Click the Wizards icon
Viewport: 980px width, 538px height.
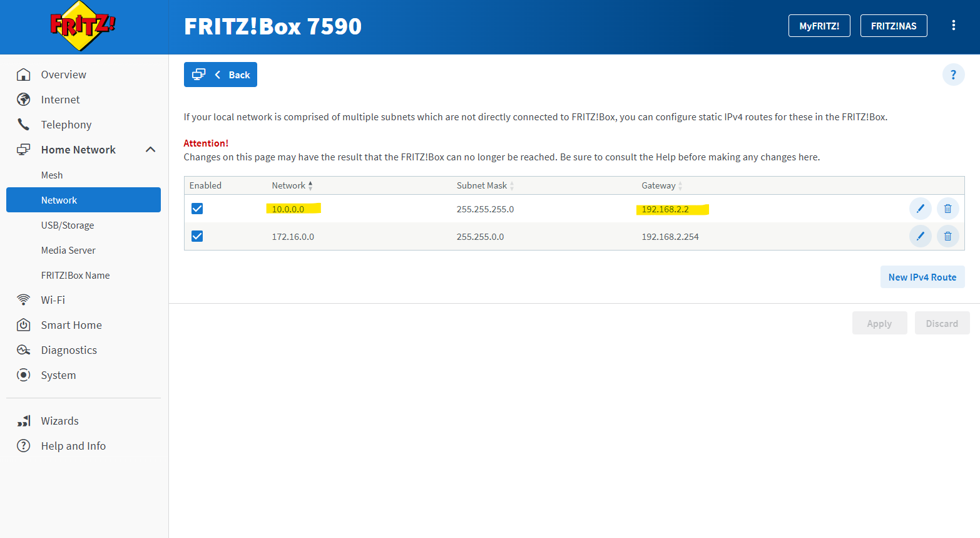pos(24,421)
